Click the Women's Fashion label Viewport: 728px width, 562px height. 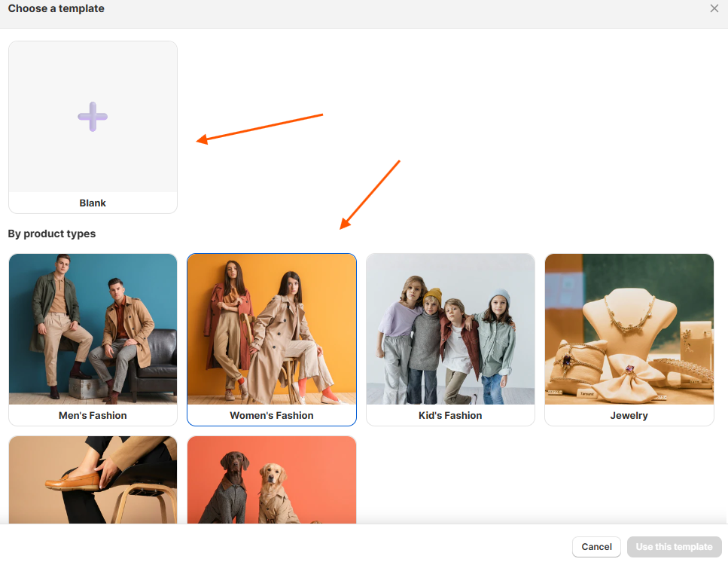pos(272,415)
